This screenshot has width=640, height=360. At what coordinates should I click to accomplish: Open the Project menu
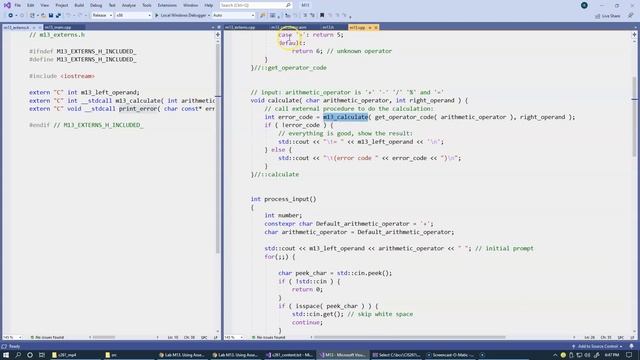click(x=62, y=5)
